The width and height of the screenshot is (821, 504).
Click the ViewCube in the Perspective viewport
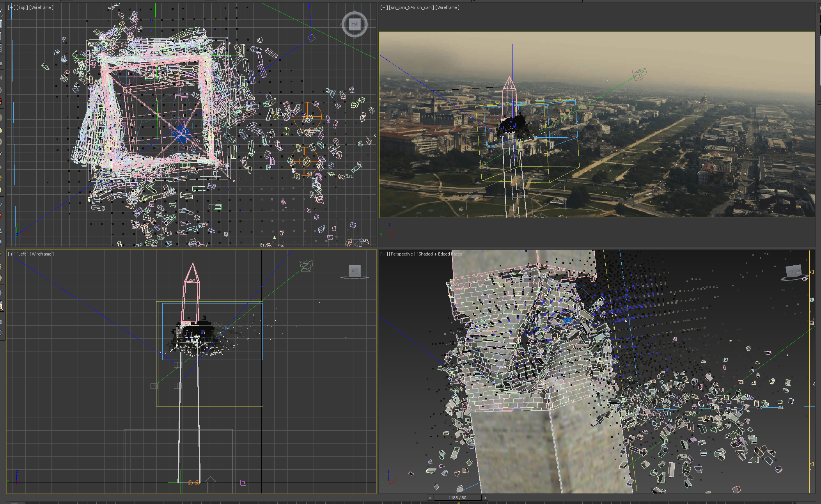click(794, 272)
